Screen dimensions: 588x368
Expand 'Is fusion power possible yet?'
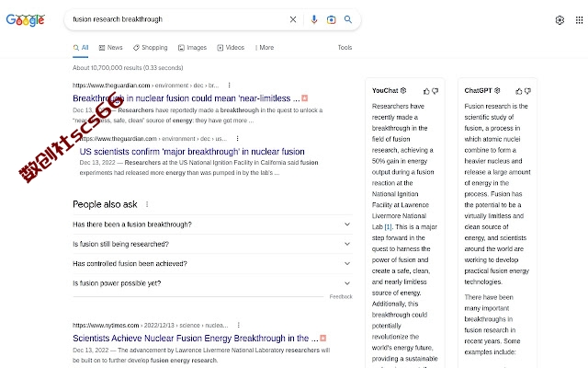[x=212, y=283]
